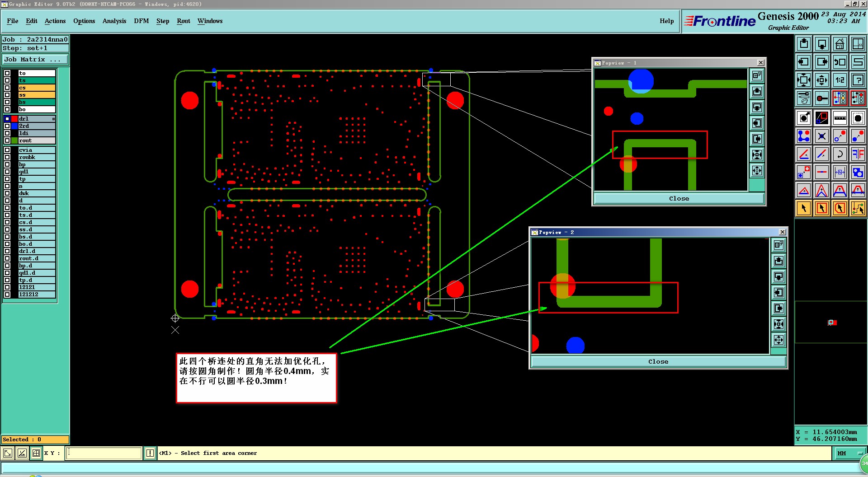
Task: Click the Job Matrix button
Action: point(35,60)
